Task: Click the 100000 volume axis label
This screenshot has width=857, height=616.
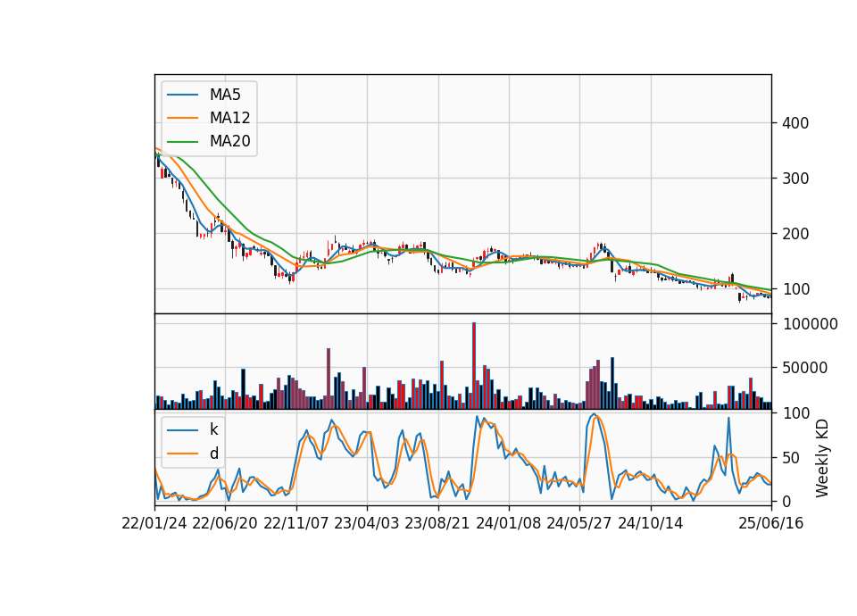Action: pyautogui.click(x=810, y=324)
